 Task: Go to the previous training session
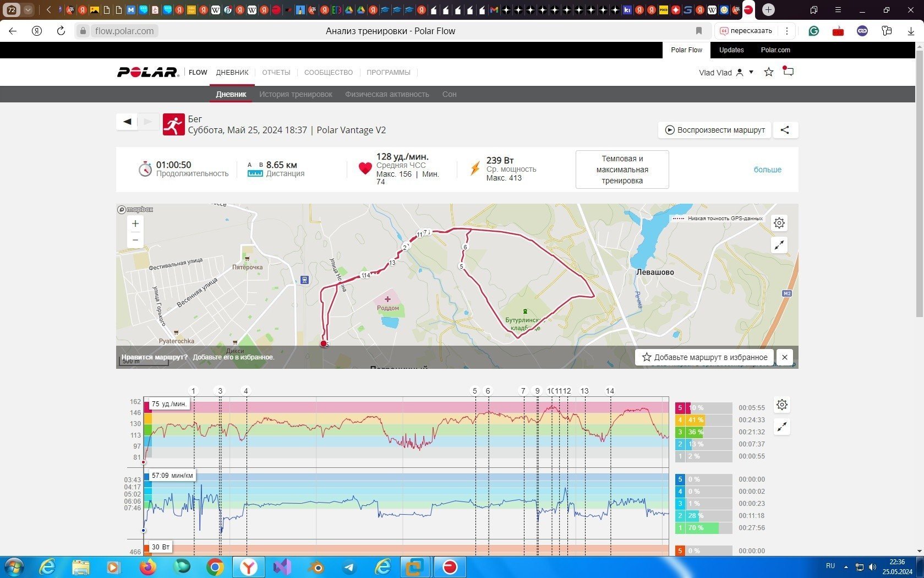(x=127, y=122)
